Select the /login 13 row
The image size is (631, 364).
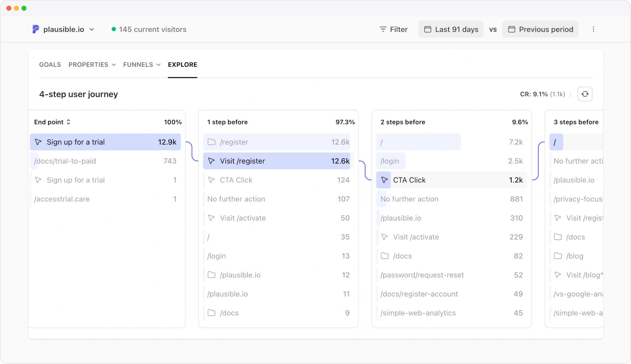pyautogui.click(x=278, y=256)
